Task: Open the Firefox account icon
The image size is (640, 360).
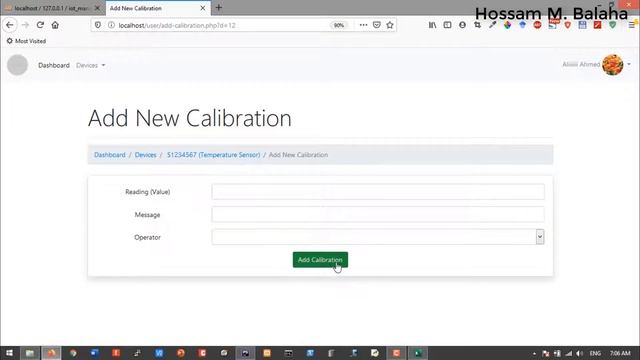Action: click(462, 25)
